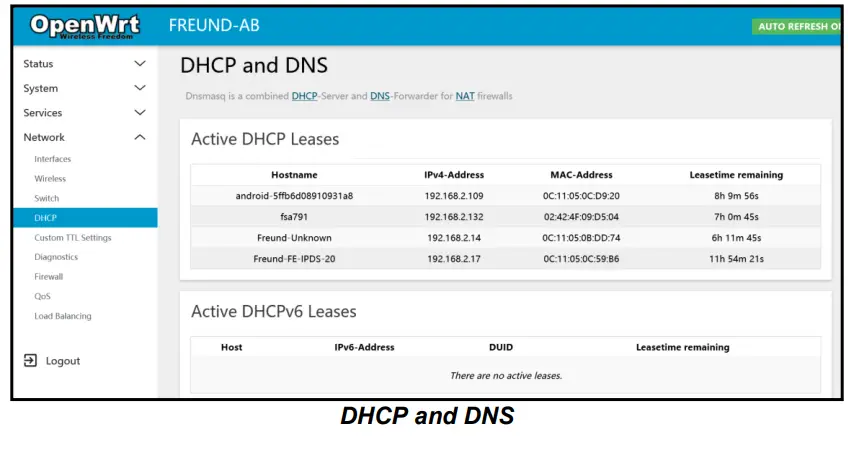Click the DUID column header
848x453 pixels.
tap(501, 347)
